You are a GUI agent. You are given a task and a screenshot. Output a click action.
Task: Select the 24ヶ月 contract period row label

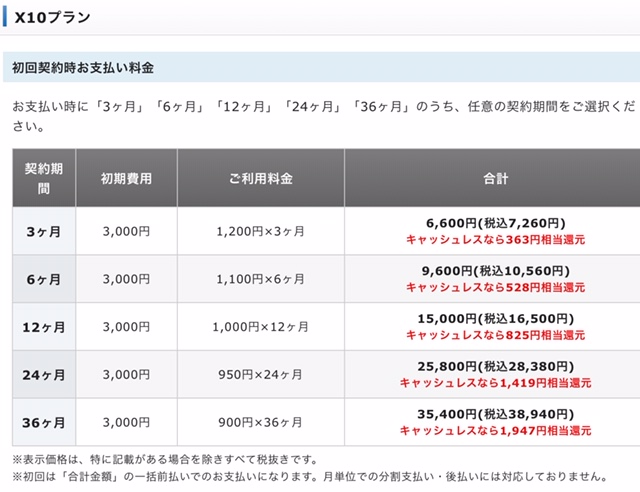pos(43,375)
